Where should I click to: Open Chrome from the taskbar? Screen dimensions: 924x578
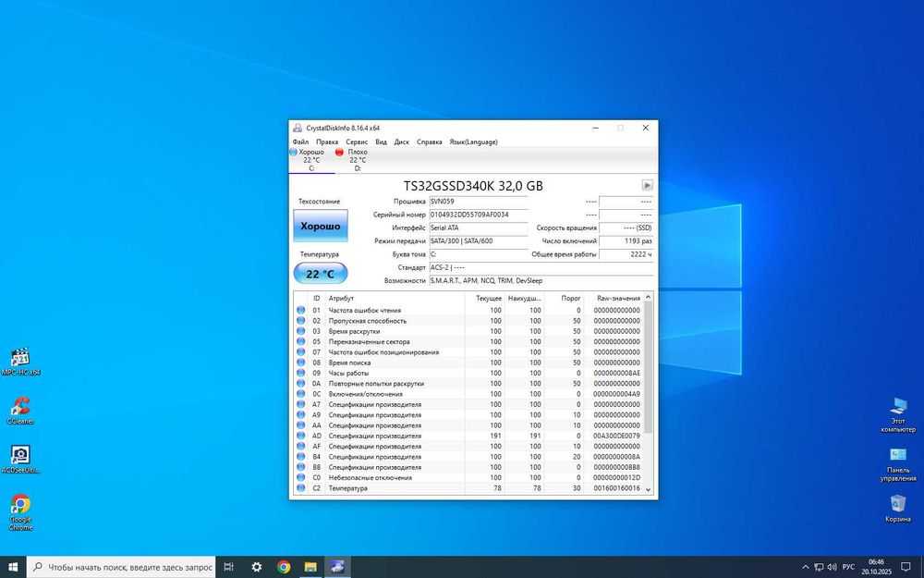[x=284, y=567]
